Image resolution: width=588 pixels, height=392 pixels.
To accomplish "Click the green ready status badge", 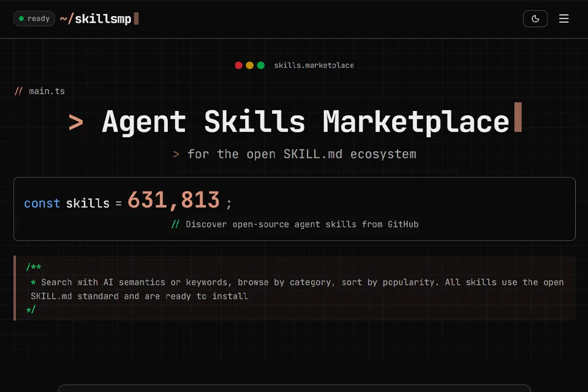I will point(34,19).
